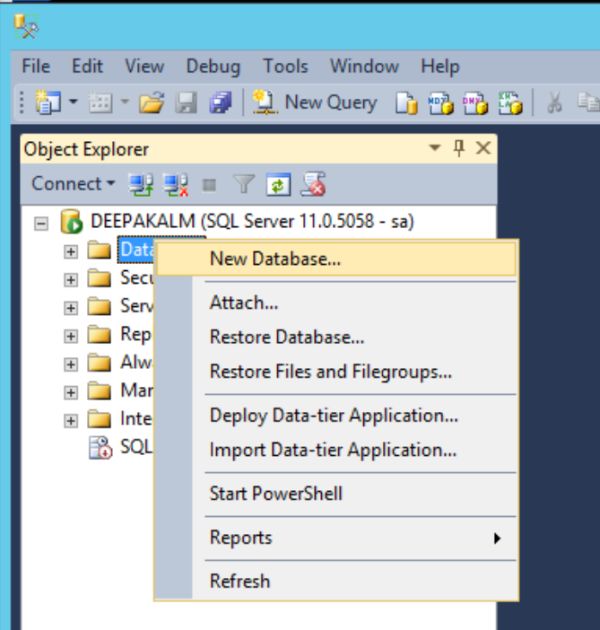
Task: Open the Tools menu
Action: tap(285, 66)
